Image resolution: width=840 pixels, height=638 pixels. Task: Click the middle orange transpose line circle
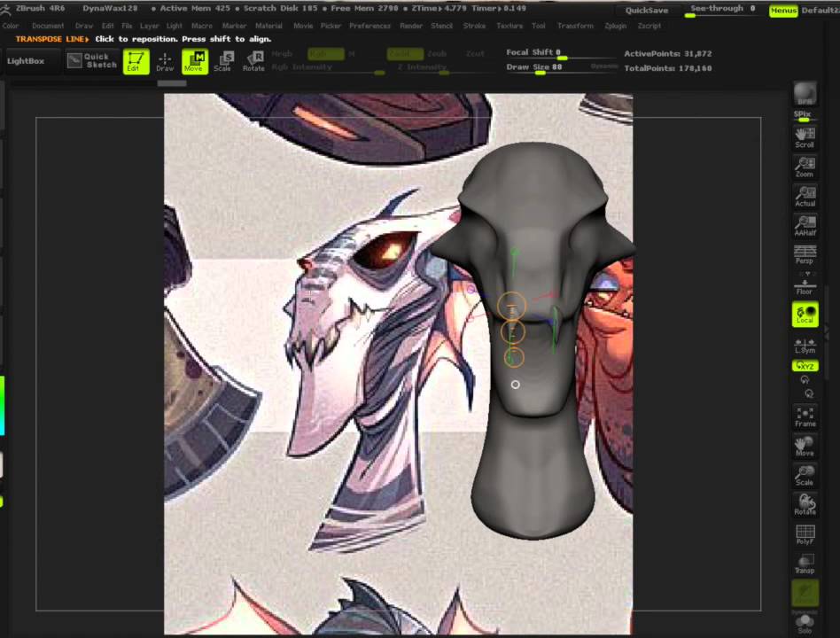pos(512,332)
